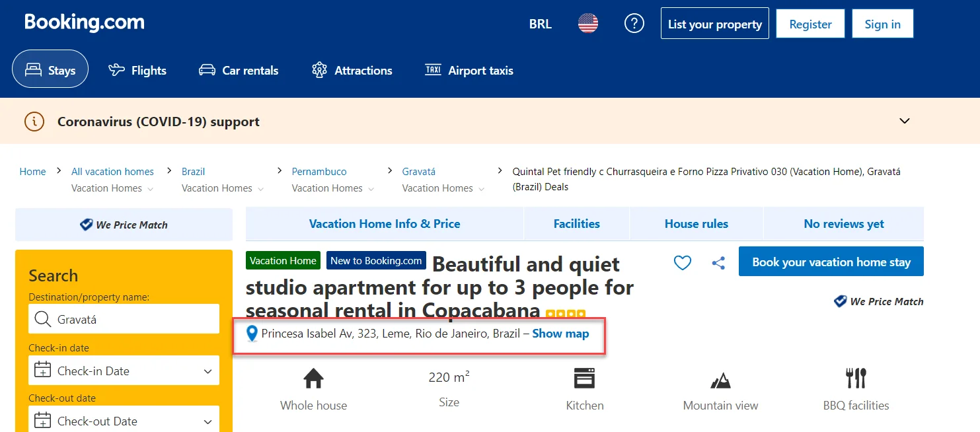
Task: Click the Check-out calendar icon
Action: 42,421
